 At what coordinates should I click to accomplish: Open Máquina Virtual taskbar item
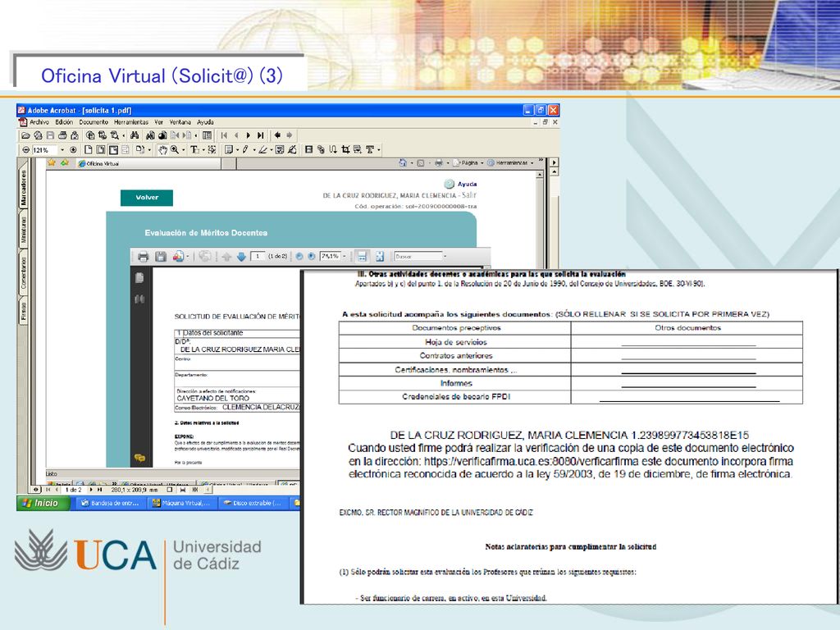pyautogui.click(x=181, y=503)
